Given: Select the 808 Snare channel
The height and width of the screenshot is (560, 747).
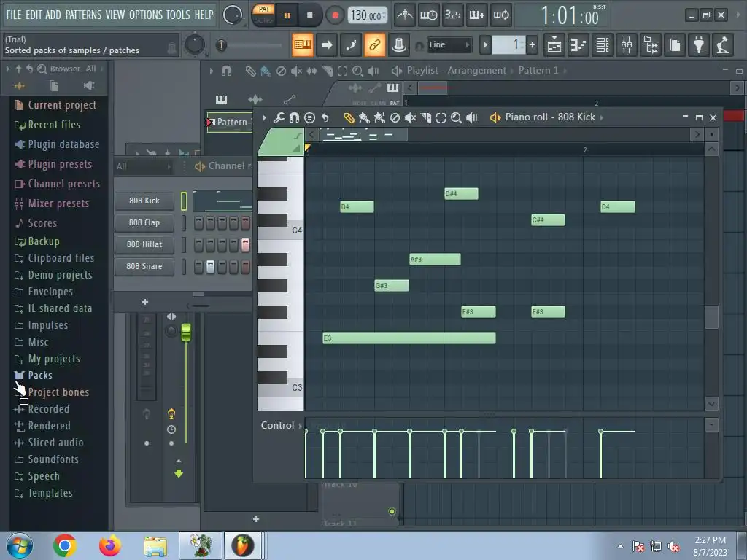Looking at the screenshot, I should pyautogui.click(x=144, y=266).
